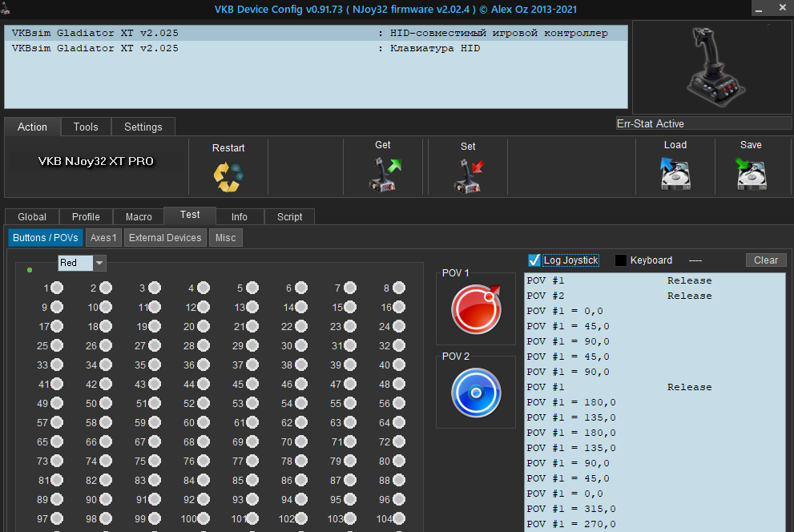
Task: Click button indicator number 49
Action: coord(57,404)
